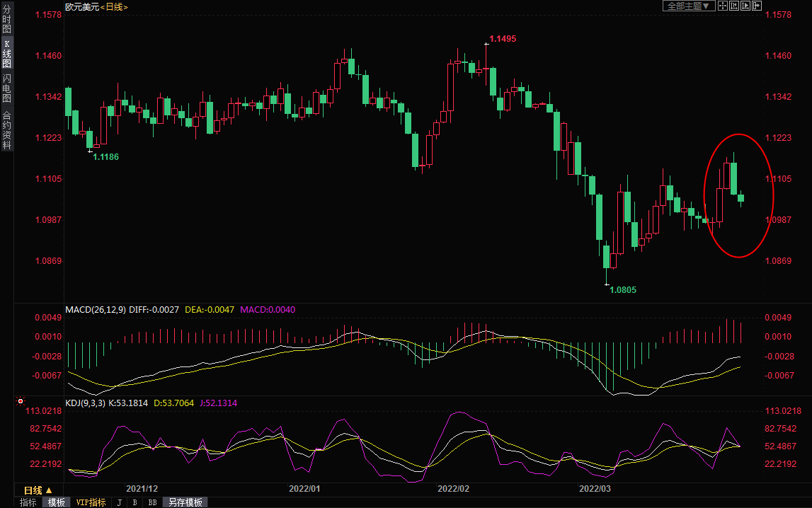The width and height of the screenshot is (812, 508).
Task: Toggle the B template button
Action: pyautogui.click(x=135, y=502)
